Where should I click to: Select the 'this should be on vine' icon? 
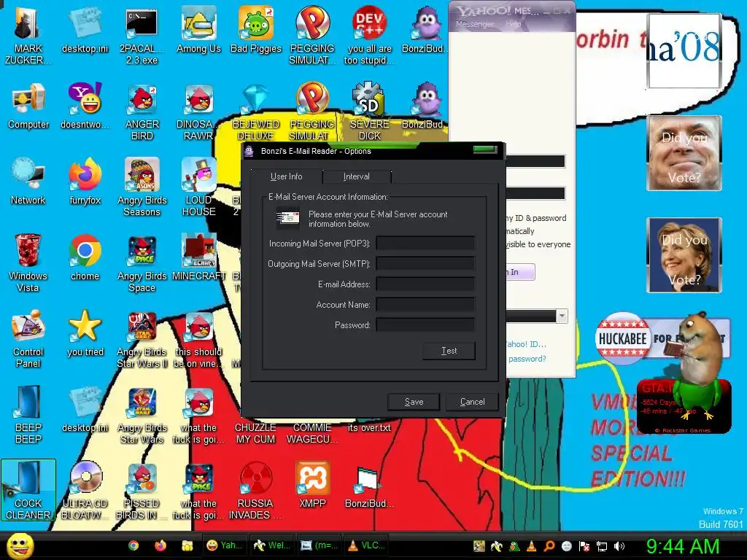click(x=198, y=338)
